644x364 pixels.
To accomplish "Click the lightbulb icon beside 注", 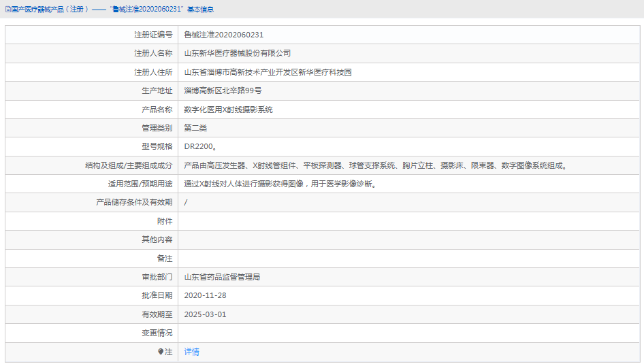I will [x=161, y=352].
